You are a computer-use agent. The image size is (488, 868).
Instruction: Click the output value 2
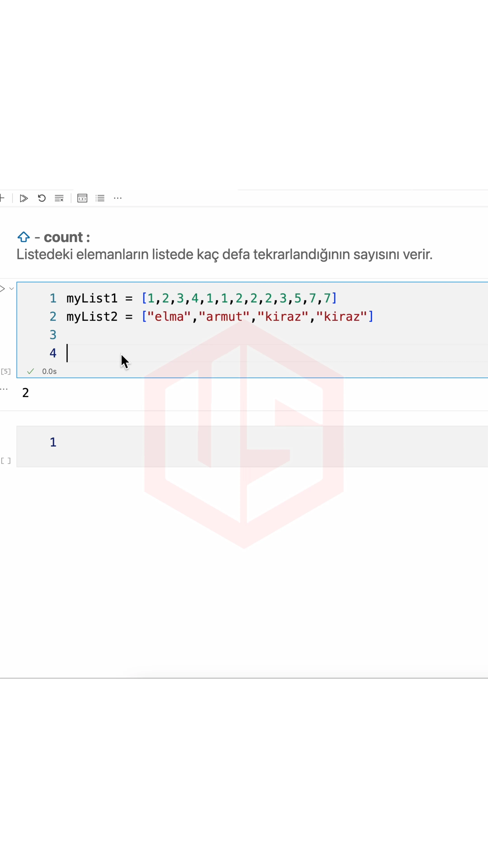[x=26, y=393]
